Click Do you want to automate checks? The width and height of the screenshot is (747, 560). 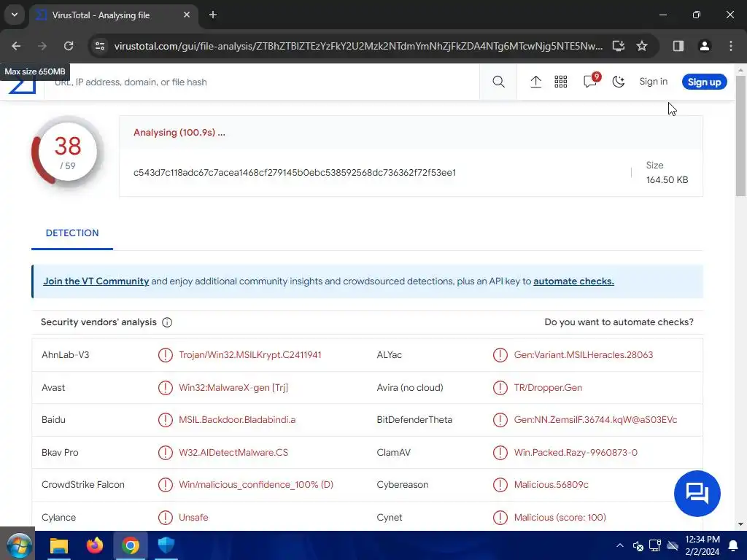[619, 322]
